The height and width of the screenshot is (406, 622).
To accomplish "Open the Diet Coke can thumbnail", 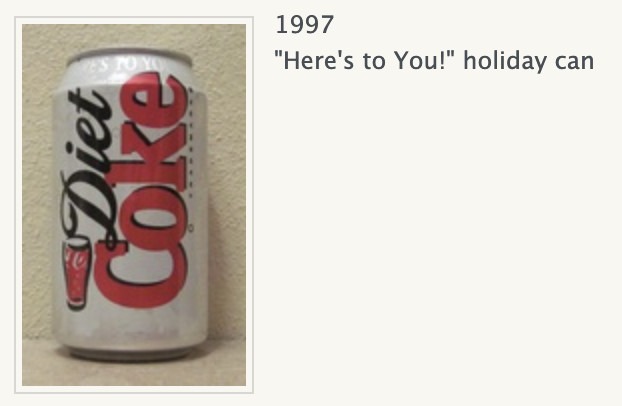I will pos(134,205).
